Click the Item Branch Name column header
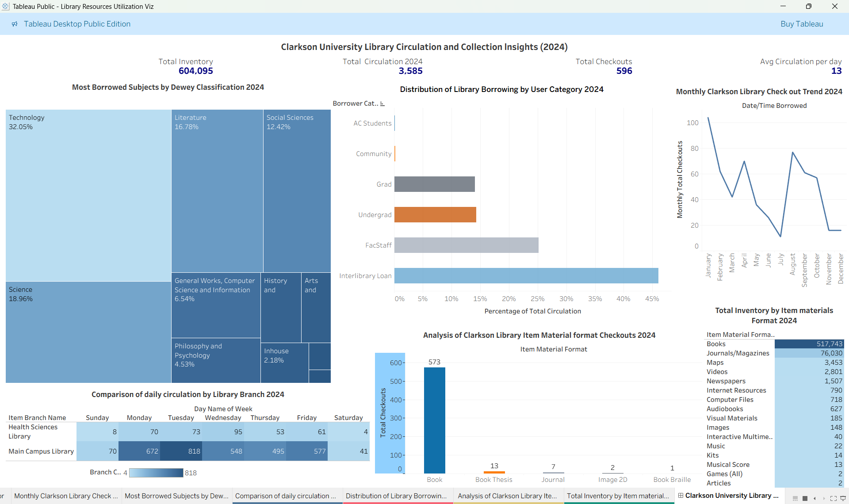Image resolution: width=849 pixels, height=504 pixels. tap(37, 418)
